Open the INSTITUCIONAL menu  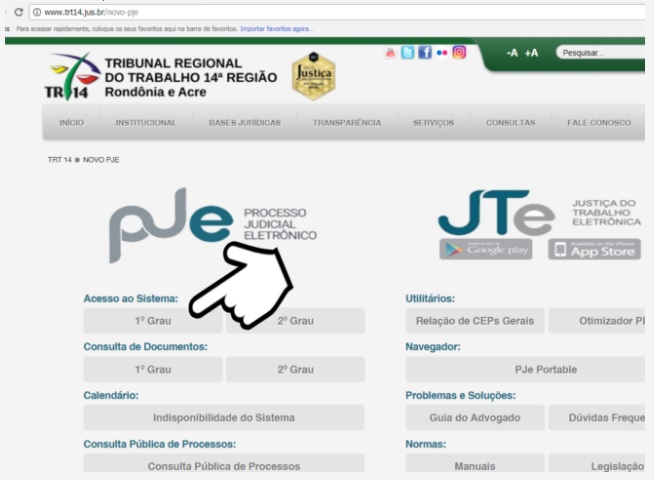(146, 123)
